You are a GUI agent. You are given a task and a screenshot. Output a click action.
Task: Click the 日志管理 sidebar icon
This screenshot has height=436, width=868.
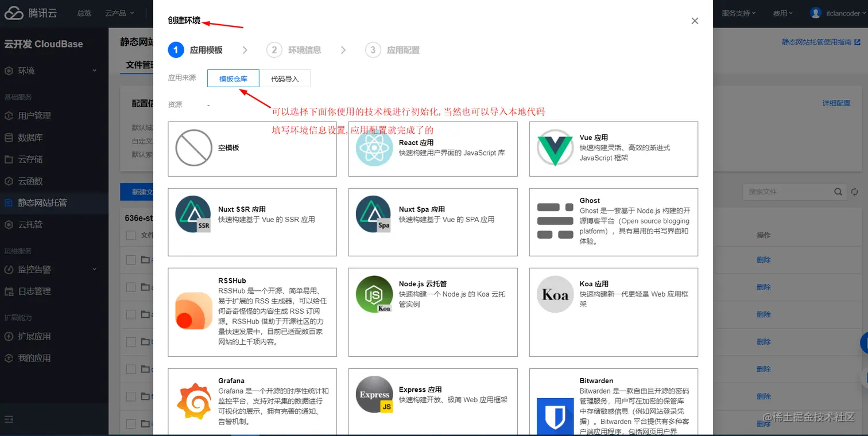[9, 291]
